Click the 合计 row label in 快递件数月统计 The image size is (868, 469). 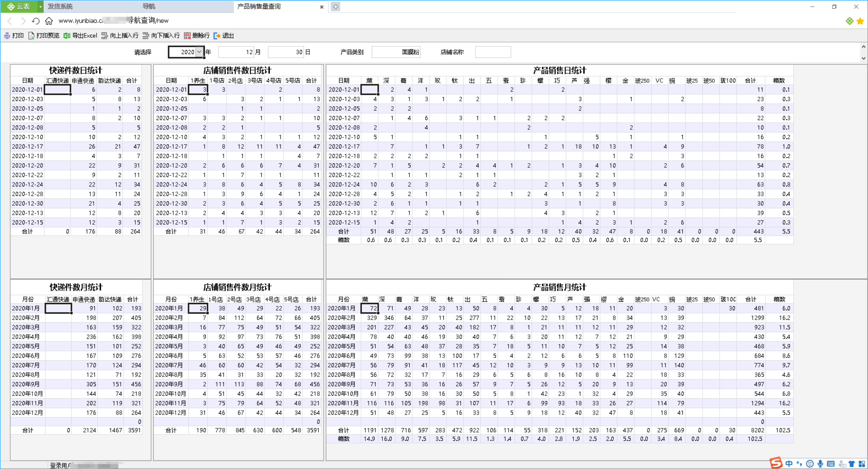28,431
